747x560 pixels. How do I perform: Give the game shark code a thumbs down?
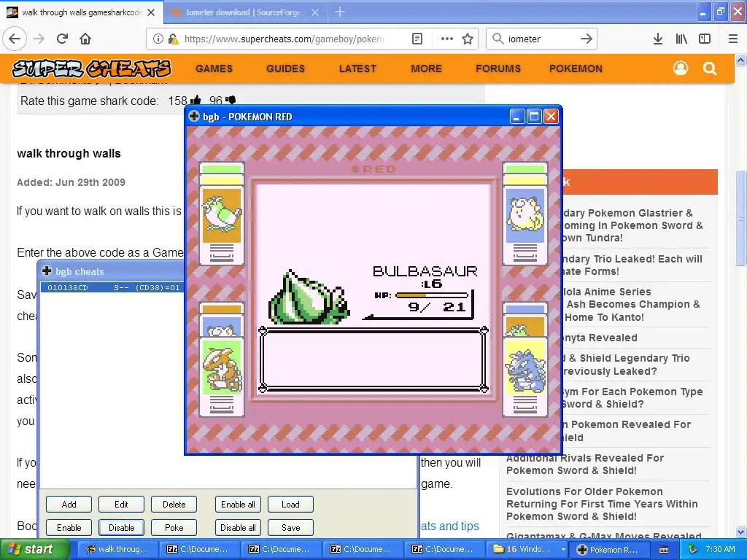(x=231, y=101)
